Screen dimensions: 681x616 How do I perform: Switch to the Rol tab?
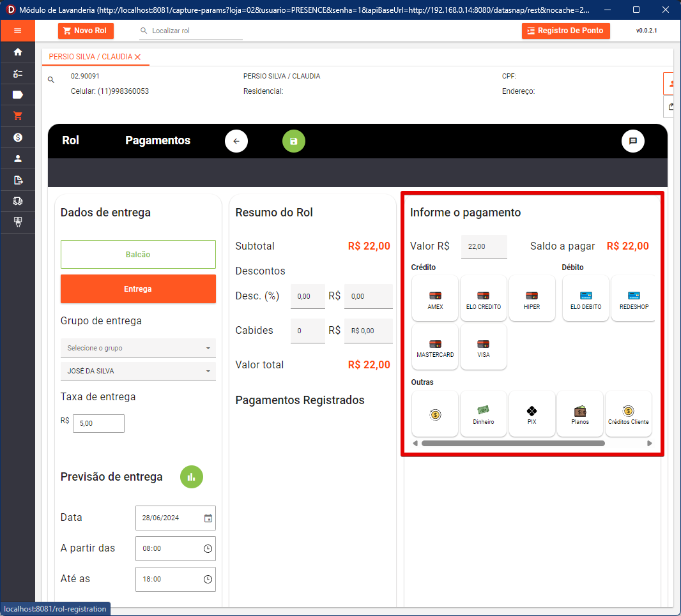point(70,140)
